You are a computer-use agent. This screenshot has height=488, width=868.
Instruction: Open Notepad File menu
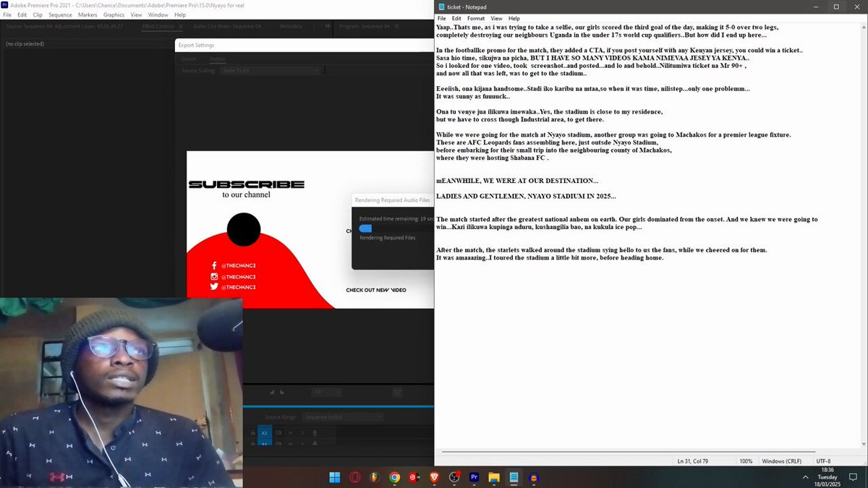point(441,18)
